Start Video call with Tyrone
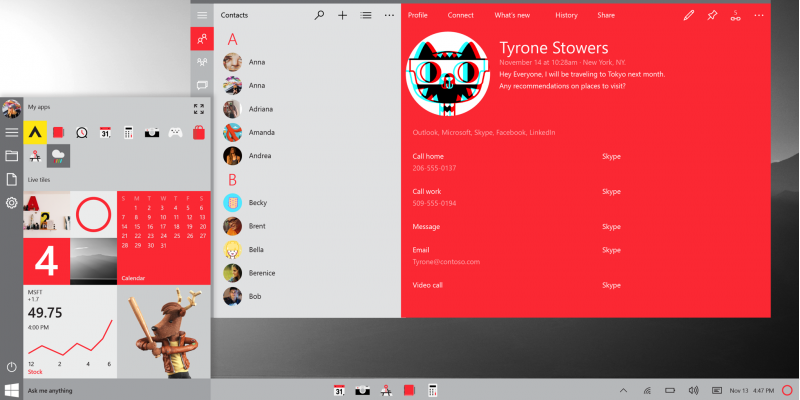The height and width of the screenshot is (400, 800). [428, 285]
